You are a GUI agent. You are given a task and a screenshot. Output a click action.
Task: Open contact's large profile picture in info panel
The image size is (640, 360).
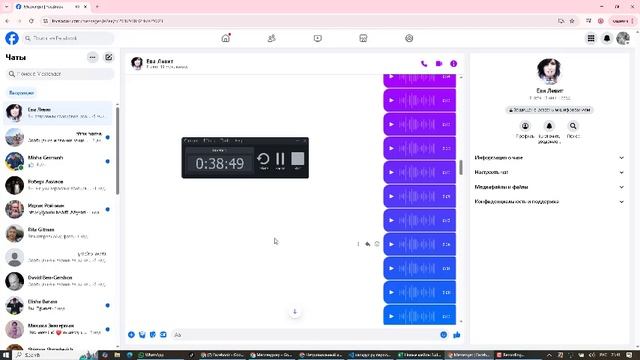click(549, 71)
